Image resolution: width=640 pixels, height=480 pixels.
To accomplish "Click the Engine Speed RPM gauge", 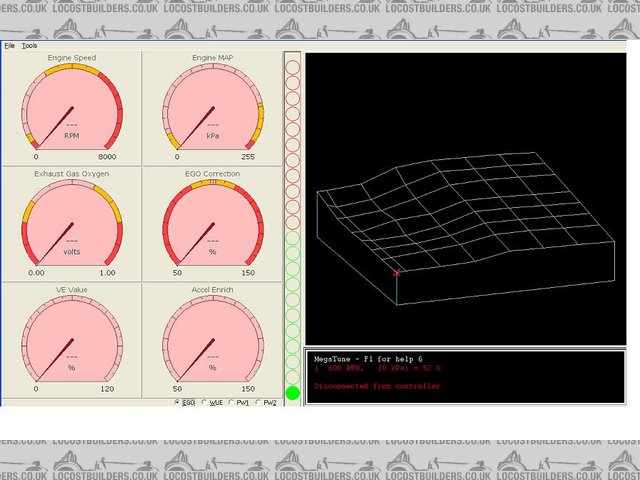I will [x=72, y=108].
